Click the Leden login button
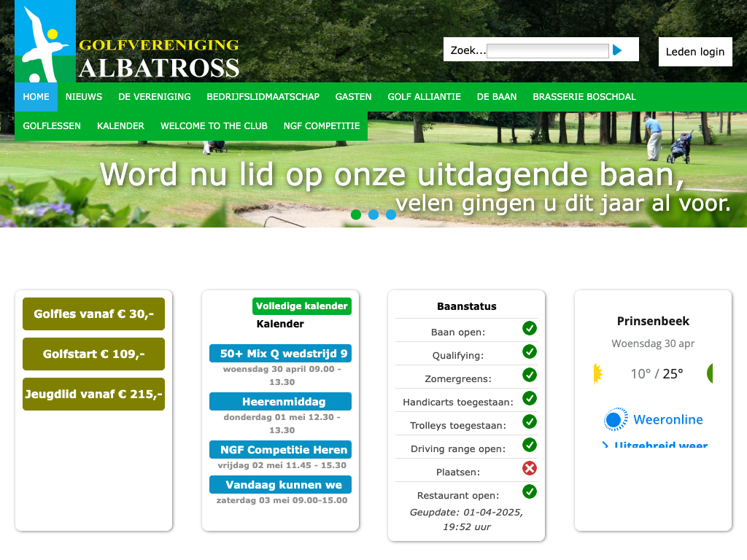 pos(695,52)
